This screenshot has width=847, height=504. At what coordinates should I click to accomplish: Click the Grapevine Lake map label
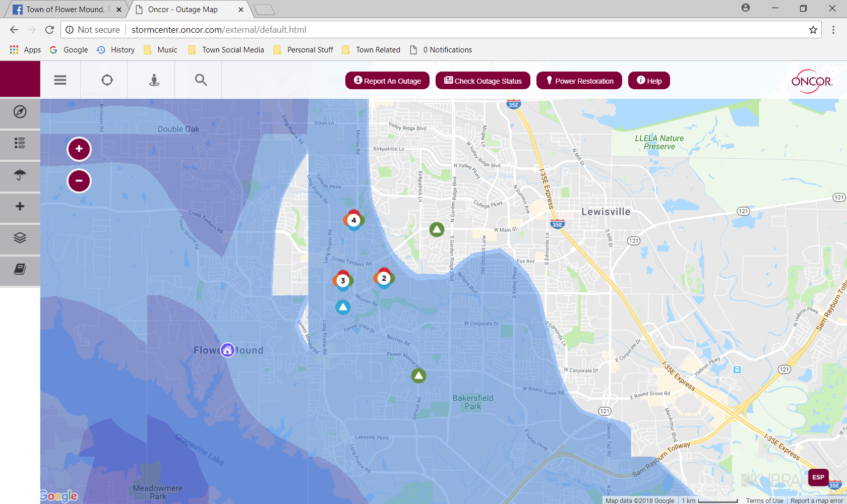pyautogui.click(x=200, y=449)
